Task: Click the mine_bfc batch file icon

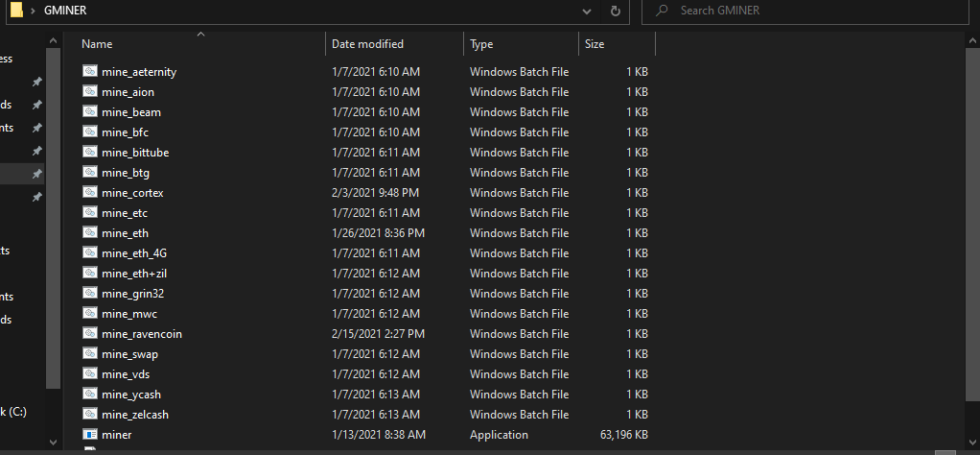Action: tap(90, 132)
